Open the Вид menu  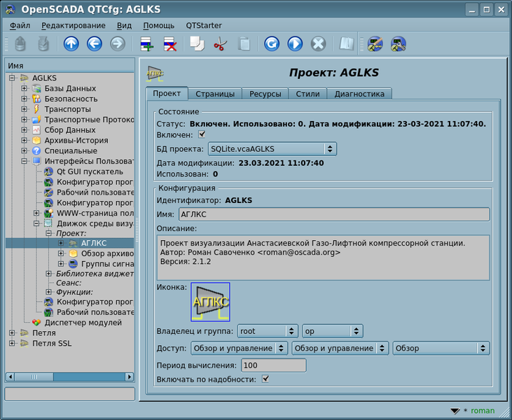[124, 25]
